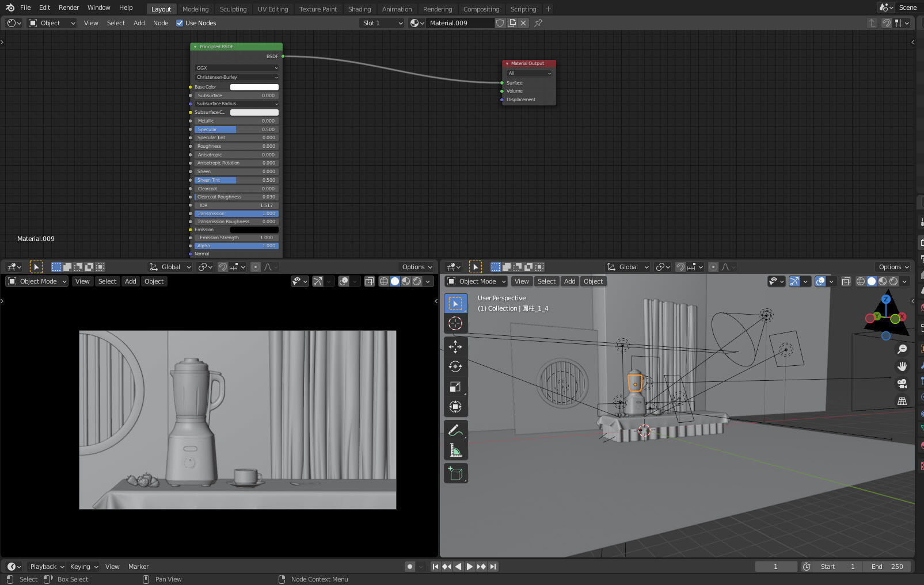Select the Move tool in 3D viewport
This screenshot has height=585, width=924.
(x=455, y=346)
